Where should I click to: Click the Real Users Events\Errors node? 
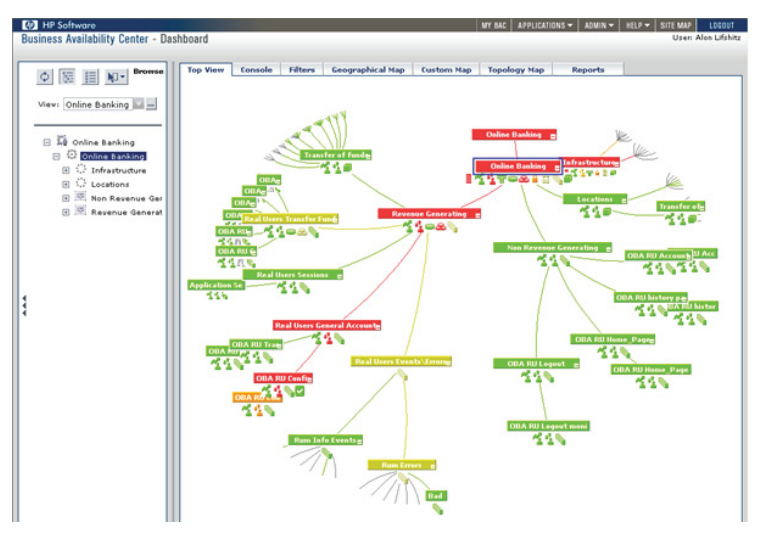coord(402,361)
